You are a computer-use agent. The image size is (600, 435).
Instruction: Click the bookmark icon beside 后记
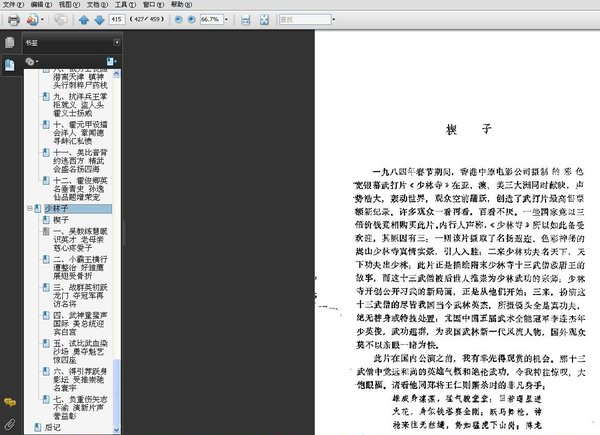coord(38,427)
